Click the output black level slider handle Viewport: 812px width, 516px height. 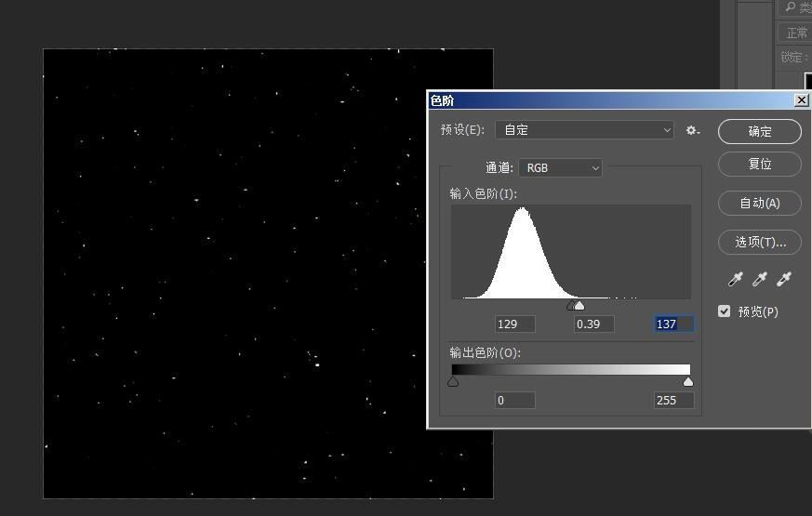pos(453,382)
